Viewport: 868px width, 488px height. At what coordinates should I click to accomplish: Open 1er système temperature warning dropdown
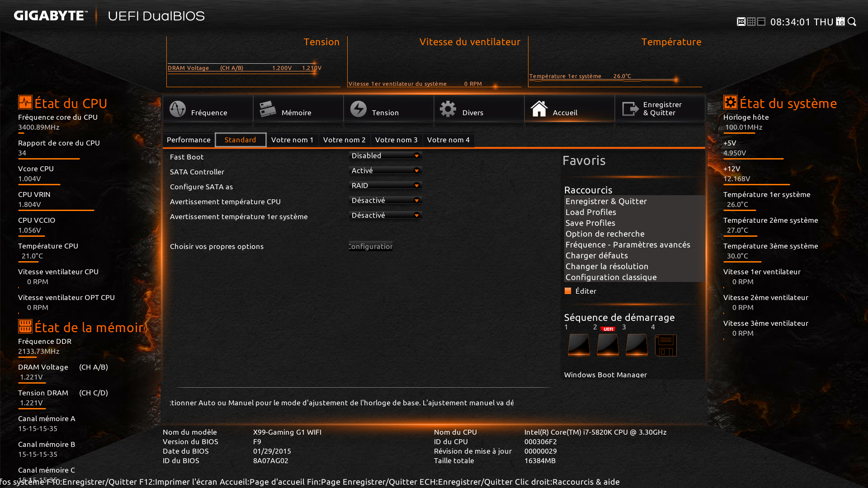click(386, 215)
